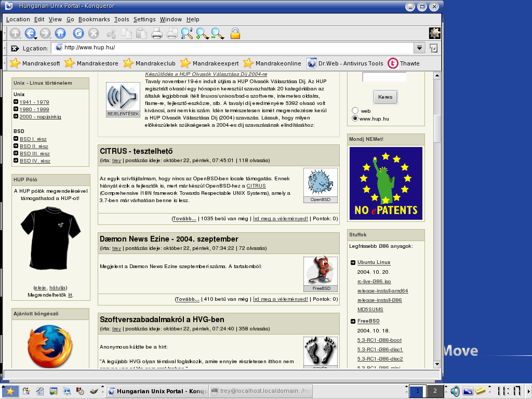Open the Location menu
532x399 pixels.
click(x=18, y=19)
